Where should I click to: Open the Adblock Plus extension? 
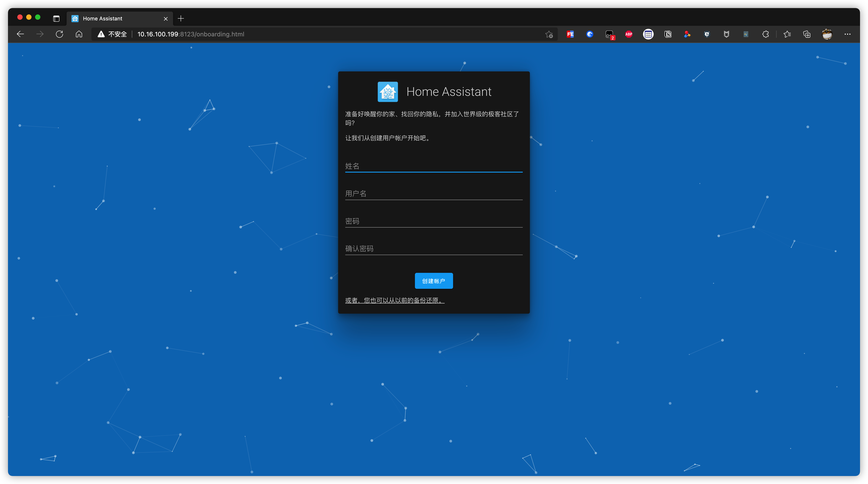[628, 34]
